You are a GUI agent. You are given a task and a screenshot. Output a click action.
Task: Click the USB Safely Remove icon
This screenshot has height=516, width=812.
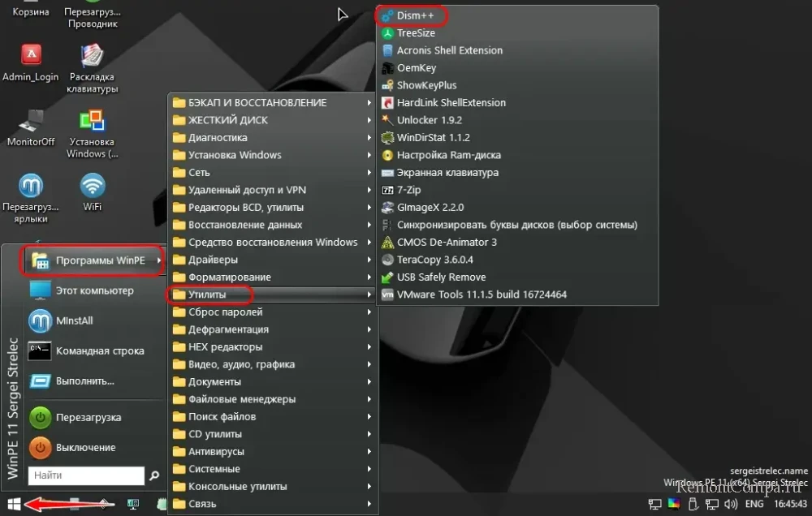387,277
